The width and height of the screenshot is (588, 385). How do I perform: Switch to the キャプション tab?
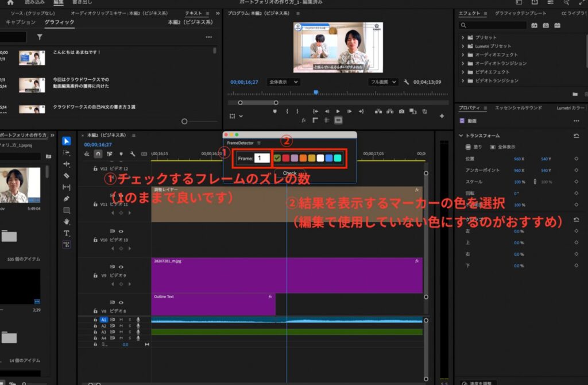[x=21, y=22]
